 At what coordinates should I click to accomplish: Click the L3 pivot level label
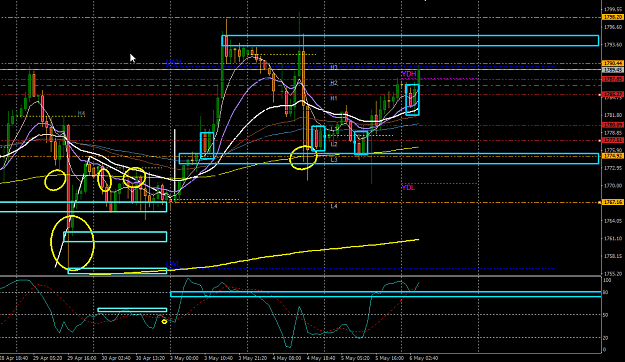coord(334,159)
